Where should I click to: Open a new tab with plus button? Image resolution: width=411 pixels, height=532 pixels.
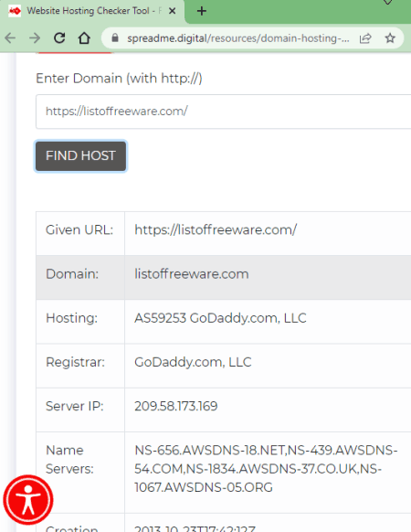click(x=202, y=11)
